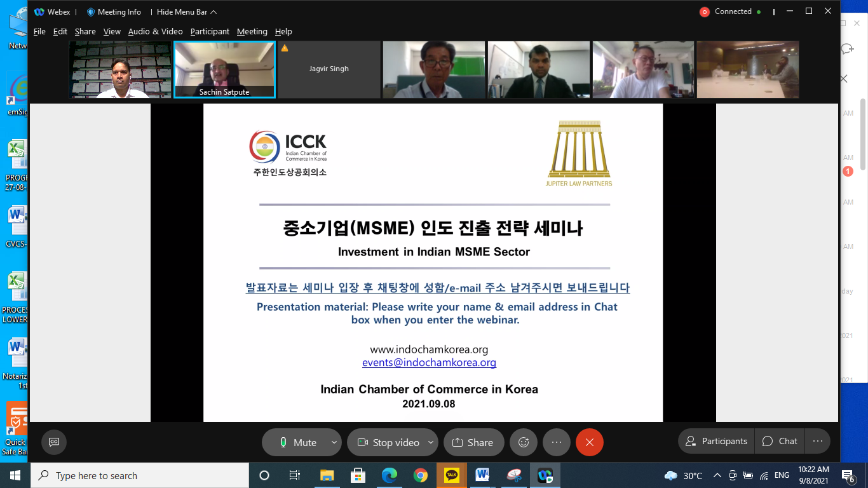This screenshot has width=868, height=488.
Task: Stop video in the meeting controls
Action: [388, 442]
